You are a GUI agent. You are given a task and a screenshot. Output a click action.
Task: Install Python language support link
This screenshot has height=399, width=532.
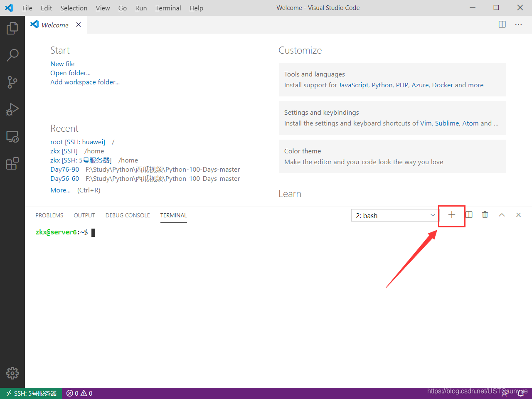click(382, 85)
